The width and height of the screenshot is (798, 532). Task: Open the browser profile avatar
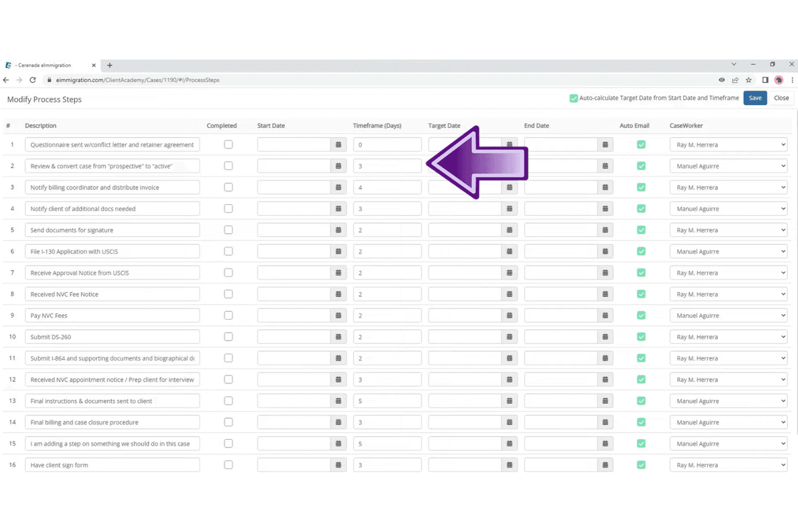(779, 80)
